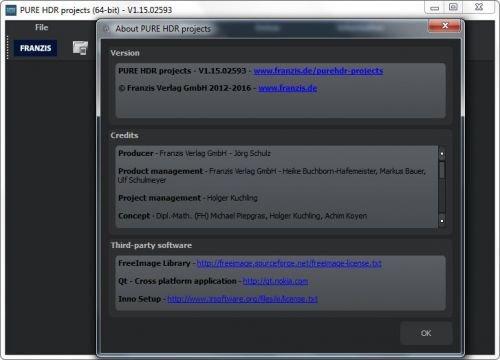Open the www.franzis.de link
This screenshot has width=500, height=360.
pos(288,88)
